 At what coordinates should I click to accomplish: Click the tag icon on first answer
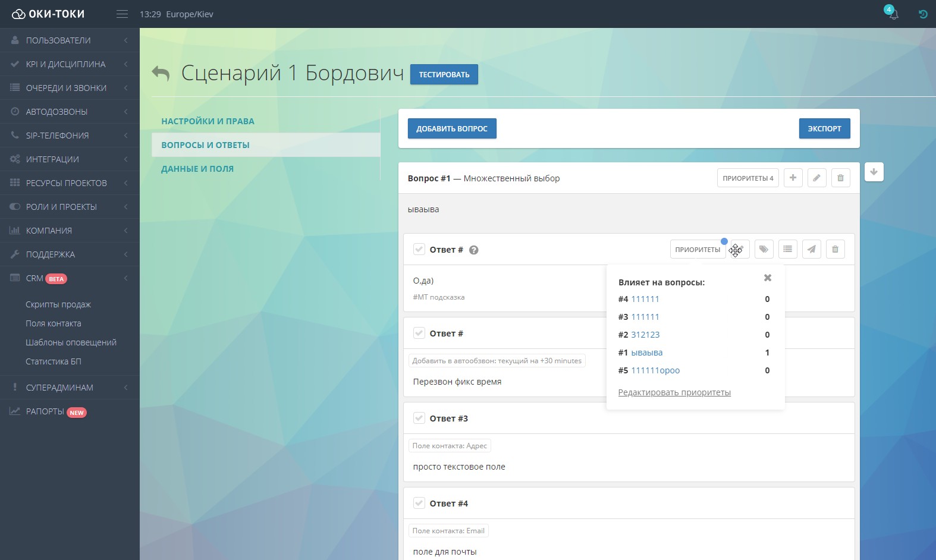click(764, 250)
